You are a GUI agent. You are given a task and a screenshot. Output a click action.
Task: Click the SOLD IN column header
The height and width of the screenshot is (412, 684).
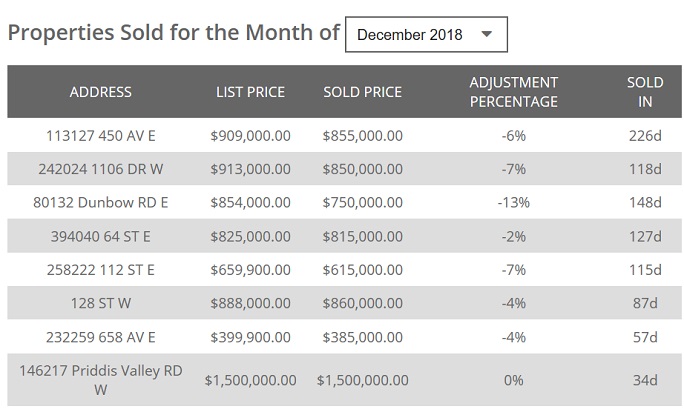tap(644, 92)
